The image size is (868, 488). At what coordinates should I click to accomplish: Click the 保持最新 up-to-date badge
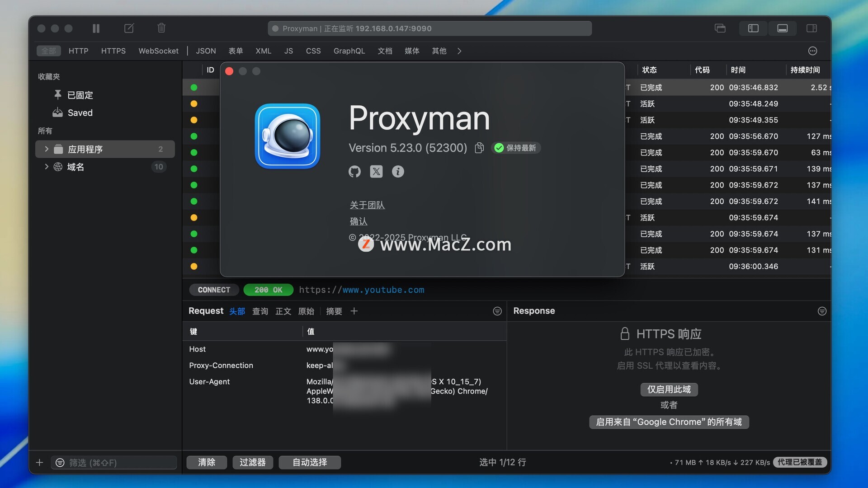point(515,148)
